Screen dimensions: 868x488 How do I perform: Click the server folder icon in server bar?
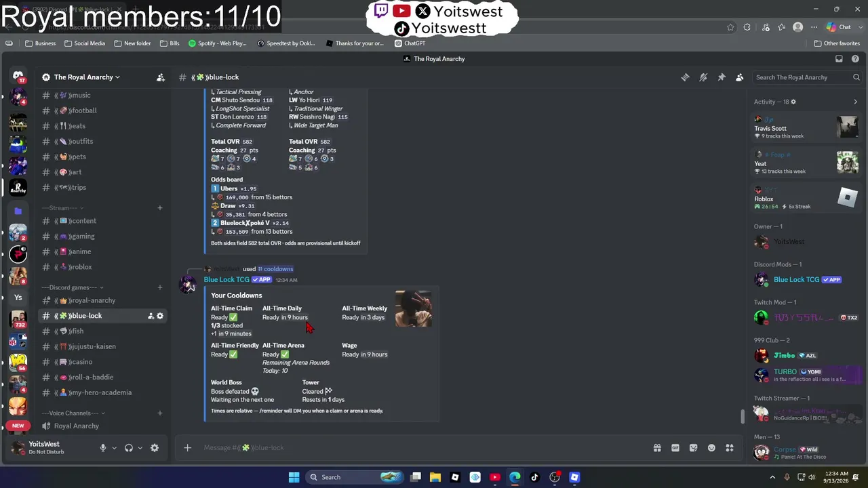pyautogui.click(x=18, y=211)
